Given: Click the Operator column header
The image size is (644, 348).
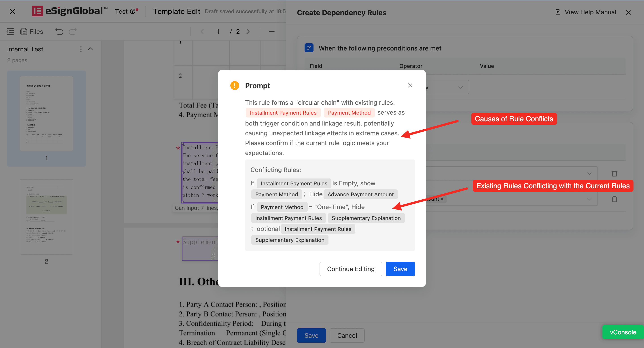Looking at the screenshot, I should 411,66.
